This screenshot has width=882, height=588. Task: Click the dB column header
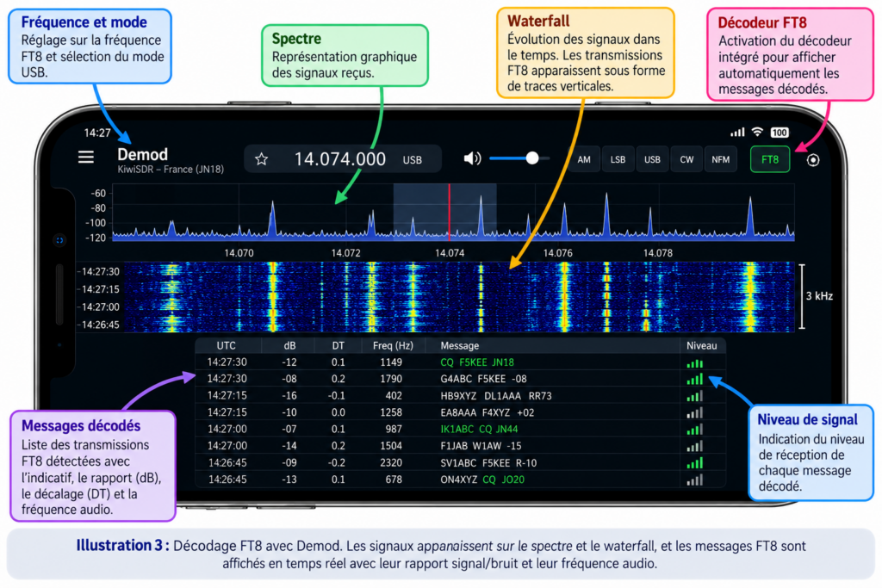(x=289, y=346)
